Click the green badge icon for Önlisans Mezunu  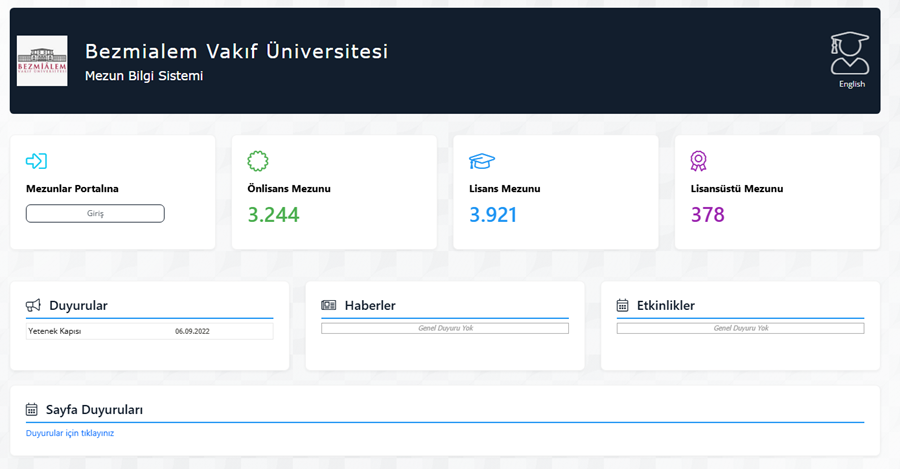click(258, 161)
